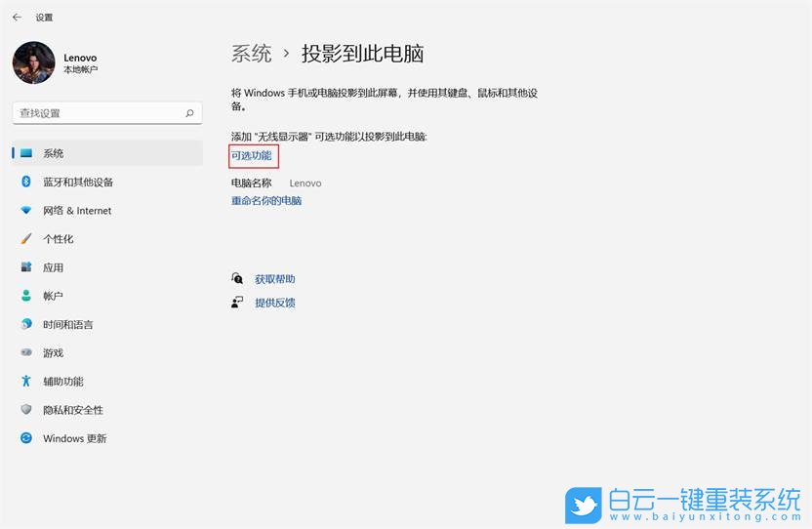Click the back arrow in Settings header
The height and width of the screenshot is (529, 812).
click(x=18, y=18)
